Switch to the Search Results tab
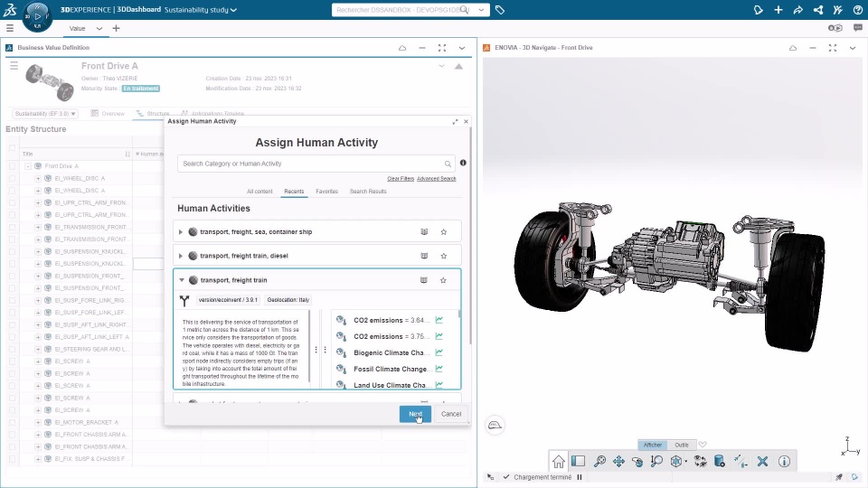The width and height of the screenshot is (868, 488). pos(368,192)
